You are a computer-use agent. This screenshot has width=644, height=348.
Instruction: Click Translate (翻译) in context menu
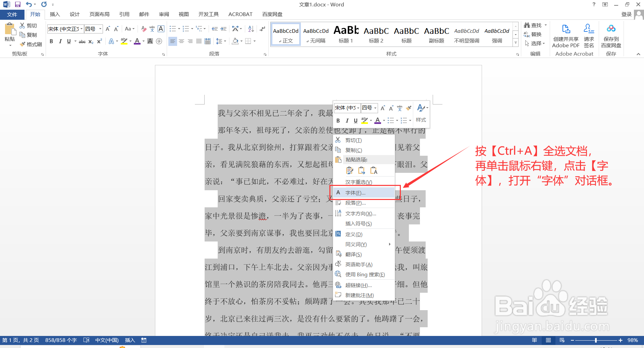pyautogui.click(x=364, y=254)
